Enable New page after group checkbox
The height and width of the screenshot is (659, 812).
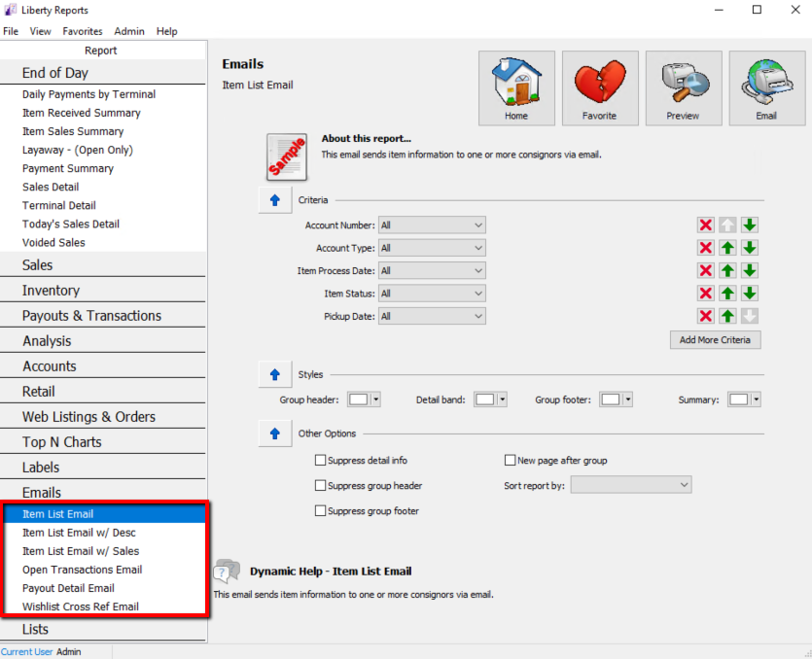pos(511,460)
